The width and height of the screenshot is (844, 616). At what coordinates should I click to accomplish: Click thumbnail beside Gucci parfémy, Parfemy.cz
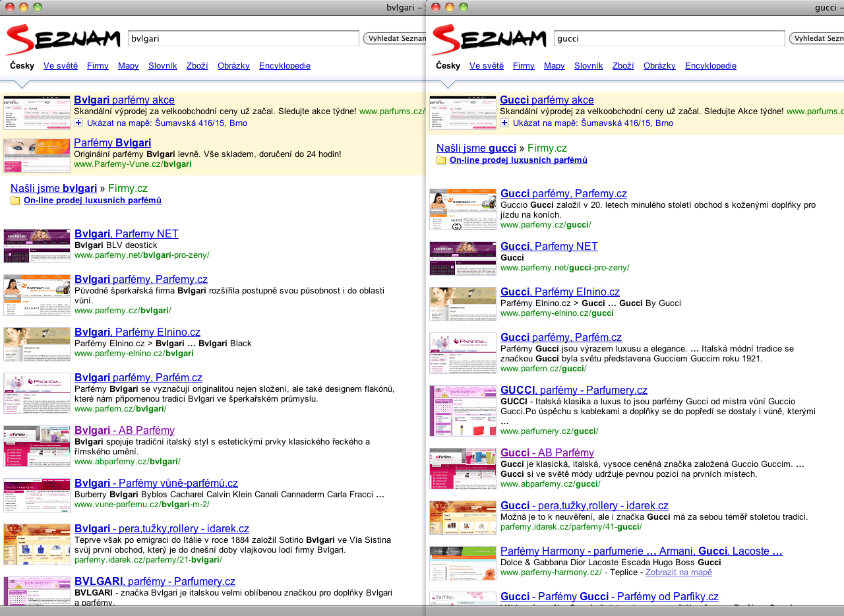click(463, 209)
